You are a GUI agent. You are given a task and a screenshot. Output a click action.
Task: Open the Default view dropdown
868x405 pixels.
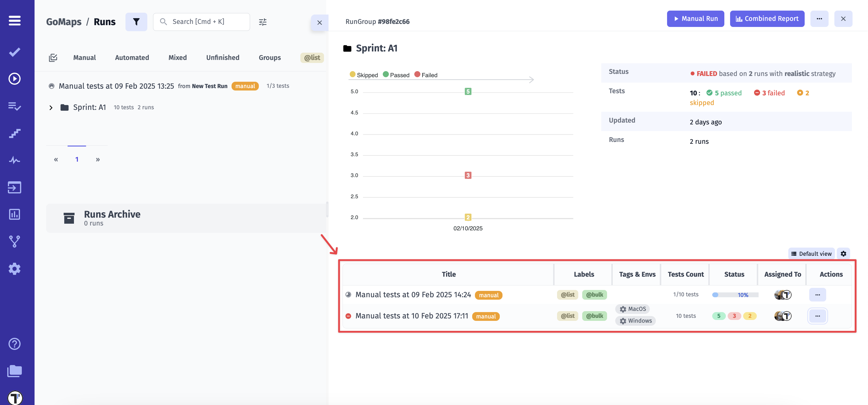(811, 254)
